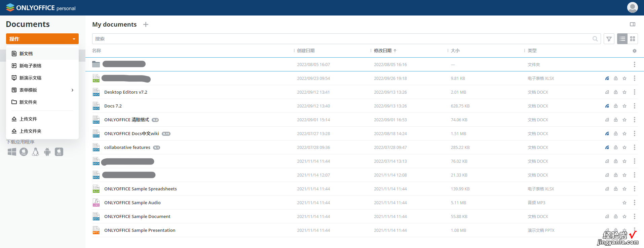Open version badge of ONLYOFFICE Docs中文wiki

click(x=166, y=134)
